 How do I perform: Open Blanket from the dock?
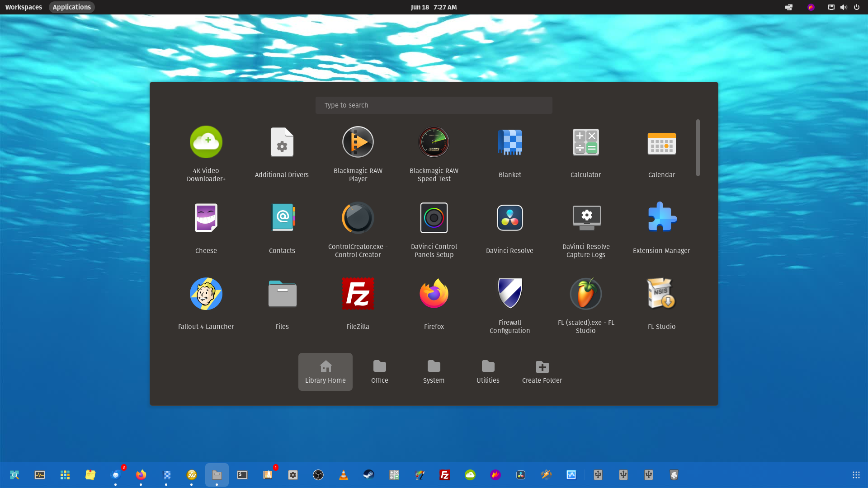(x=166, y=475)
